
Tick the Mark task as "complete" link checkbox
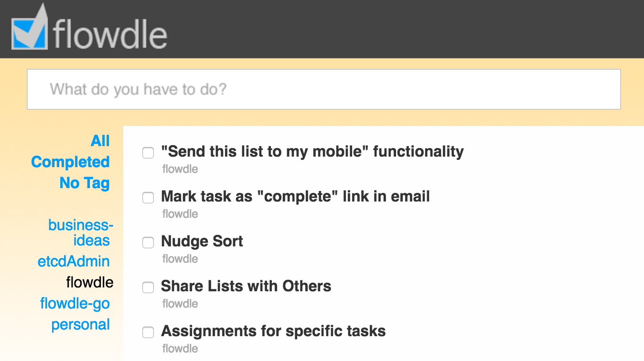click(148, 198)
